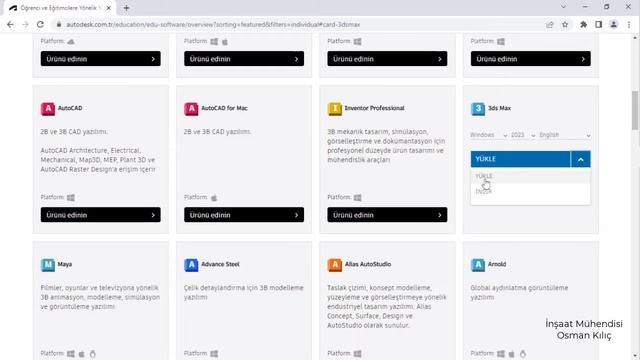Choose the YÜKLE option in the dropdown list

[x=530, y=176]
